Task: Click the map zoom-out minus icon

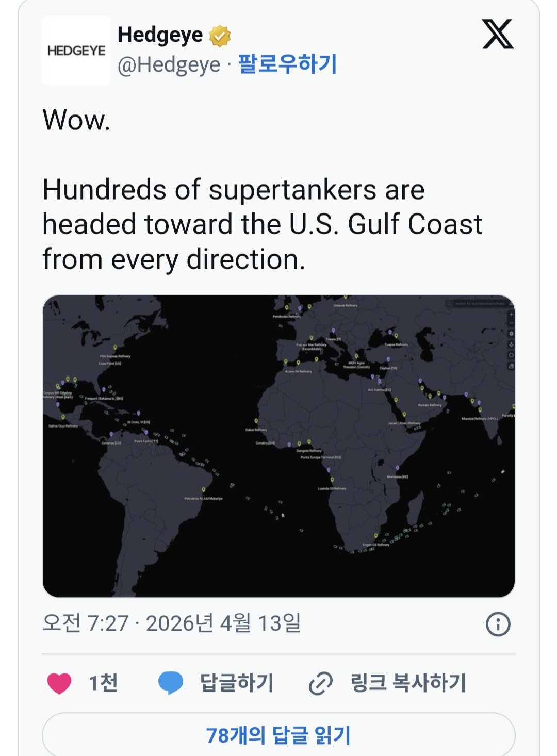Action: pyautogui.click(x=511, y=323)
